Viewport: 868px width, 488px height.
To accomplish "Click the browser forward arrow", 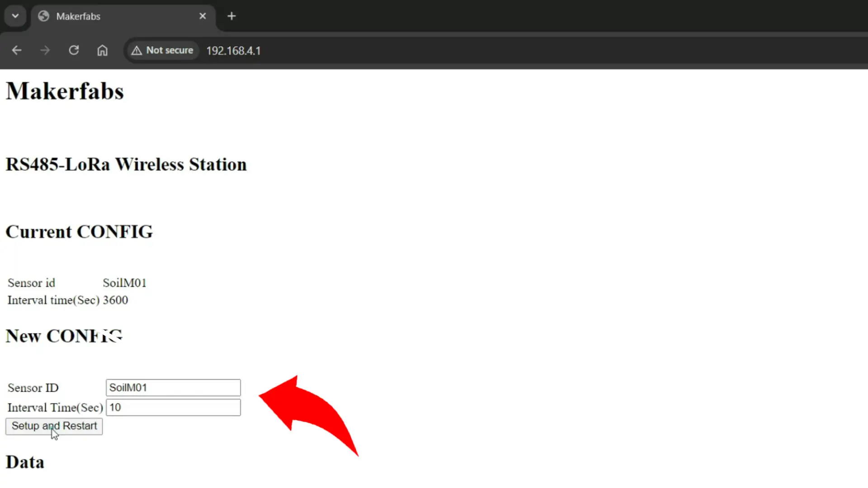I will point(45,50).
